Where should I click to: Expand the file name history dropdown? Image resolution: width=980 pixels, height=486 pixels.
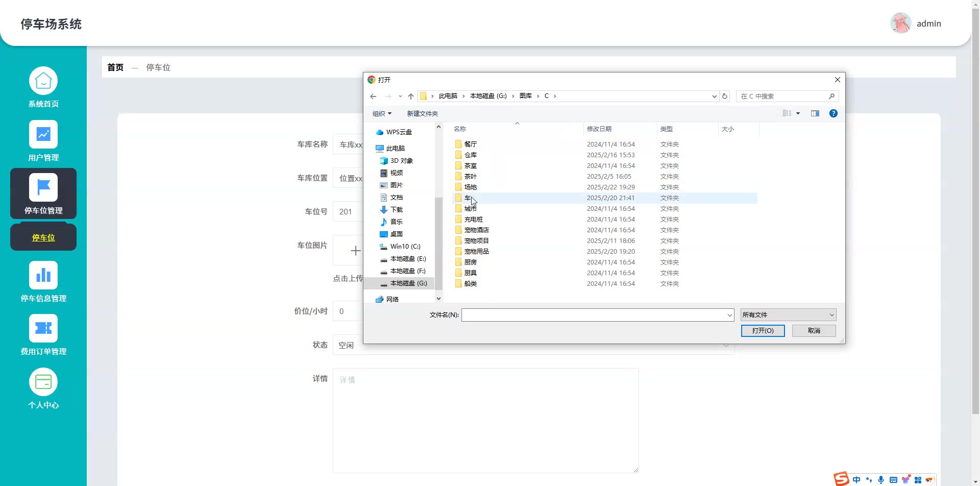tap(730, 315)
